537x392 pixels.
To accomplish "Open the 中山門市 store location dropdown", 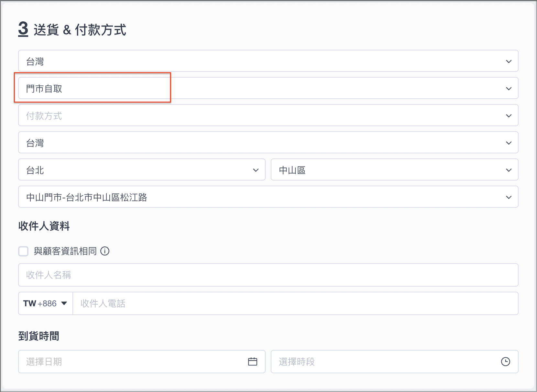I will [268, 197].
